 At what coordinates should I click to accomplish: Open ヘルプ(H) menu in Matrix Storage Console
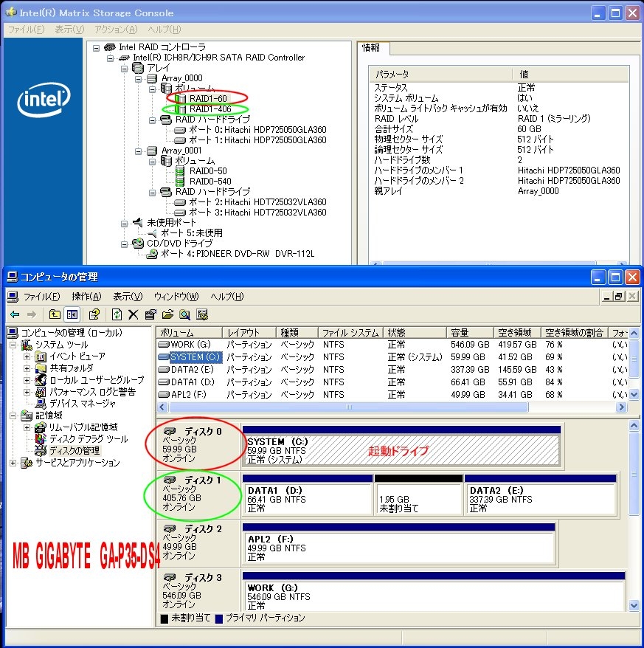[164, 30]
